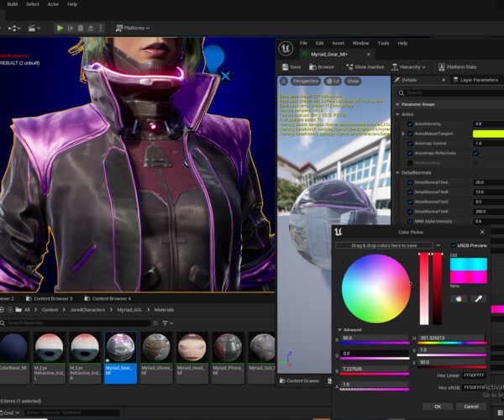Viewport: 504px width, 420px height.
Task: Open the Select menu
Action: (33, 4)
